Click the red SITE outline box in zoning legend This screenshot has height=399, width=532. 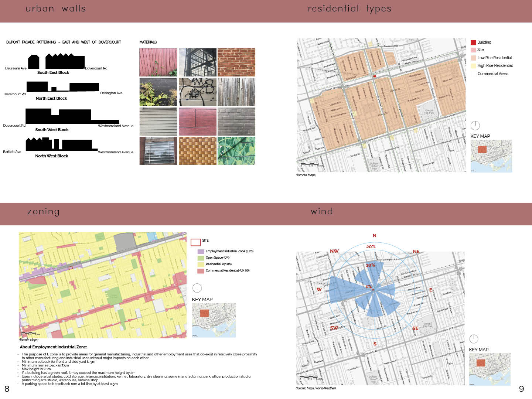point(195,242)
